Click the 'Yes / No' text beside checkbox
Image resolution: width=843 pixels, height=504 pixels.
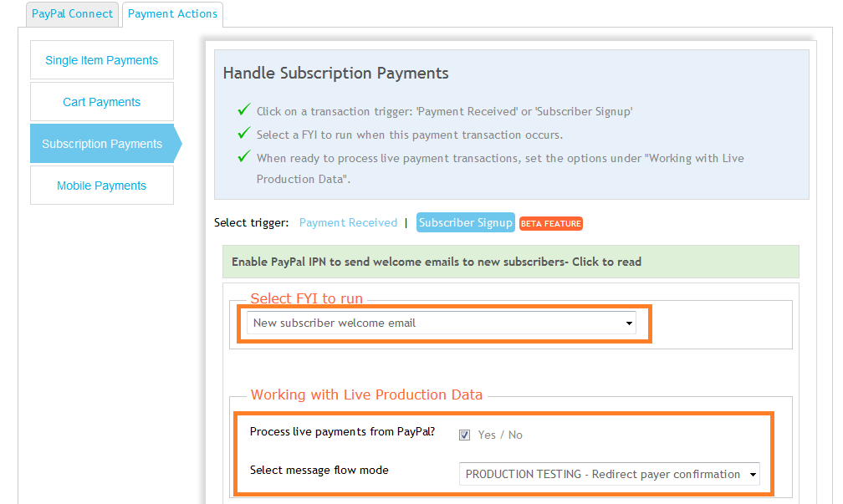pos(500,435)
